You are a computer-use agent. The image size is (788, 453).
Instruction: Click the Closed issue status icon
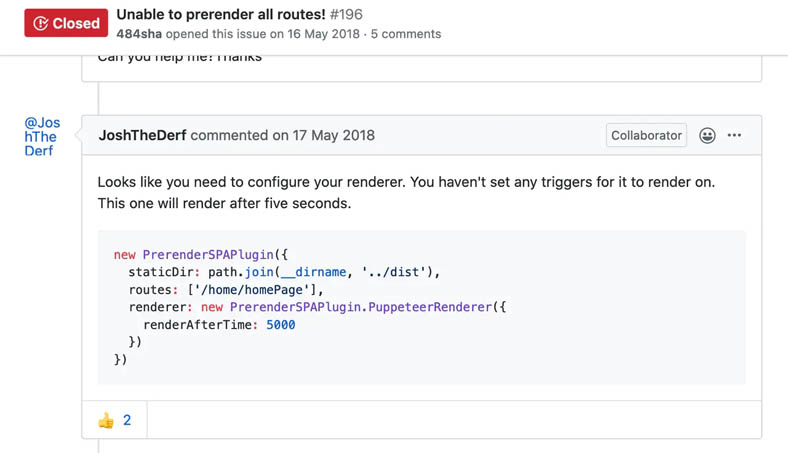coord(41,23)
